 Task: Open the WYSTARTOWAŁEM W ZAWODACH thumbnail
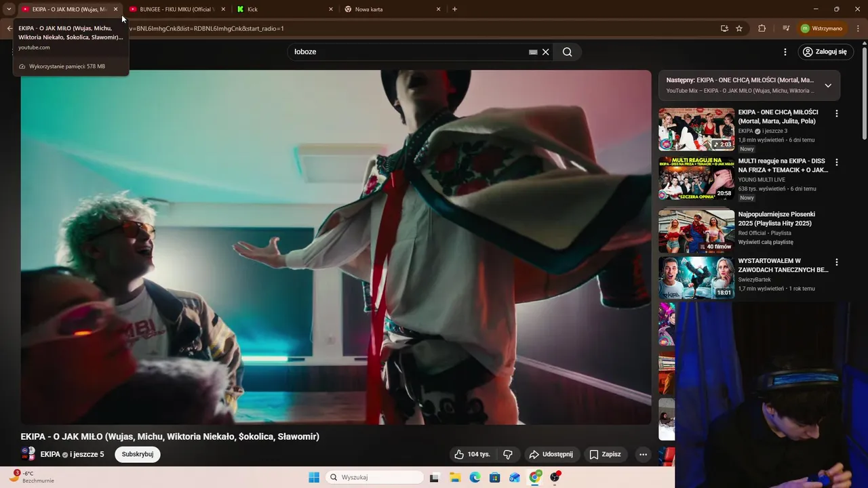pyautogui.click(x=696, y=277)
